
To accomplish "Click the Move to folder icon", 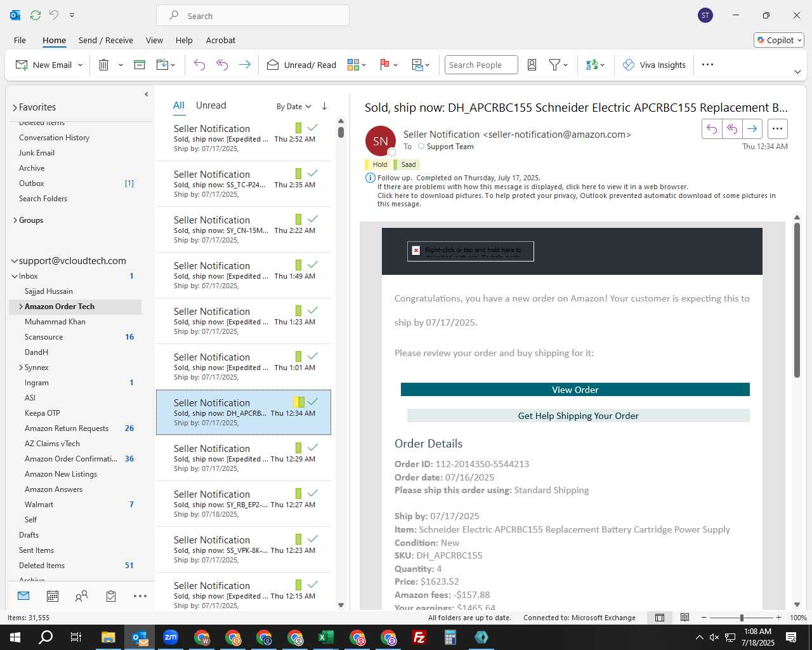I will 162,65.
